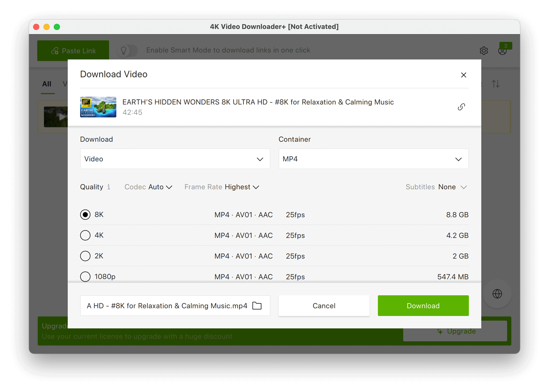Select the 1080p quality option

point(85,277)
